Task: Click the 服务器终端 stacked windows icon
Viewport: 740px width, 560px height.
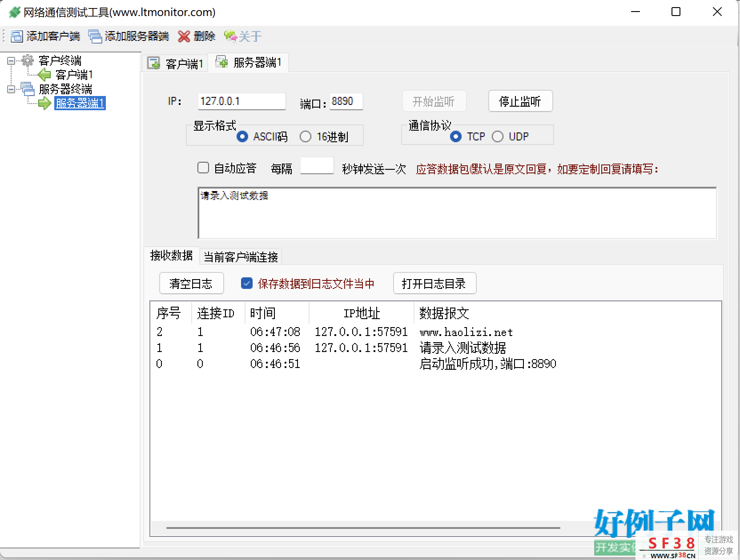Action: pyautogui.click(x=28, y=89)
